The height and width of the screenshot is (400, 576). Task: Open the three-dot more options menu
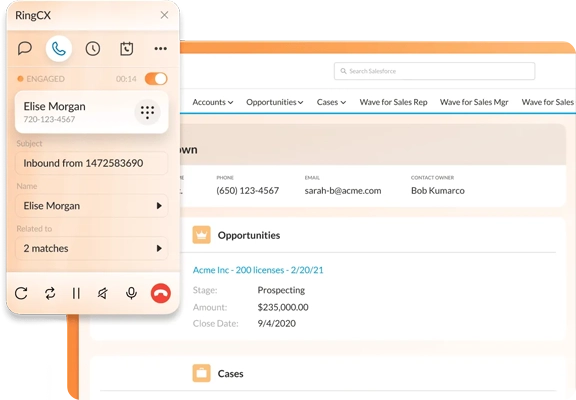tap(161, 48)
